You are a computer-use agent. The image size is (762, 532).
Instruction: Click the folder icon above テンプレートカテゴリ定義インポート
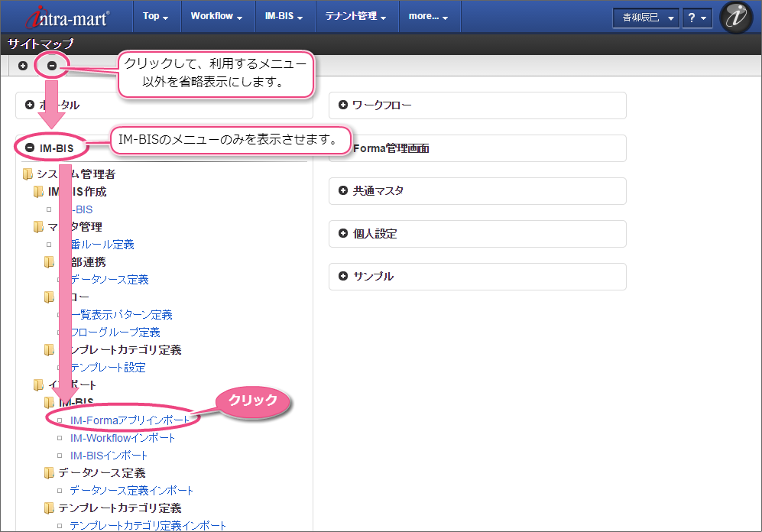coord(49,508)
